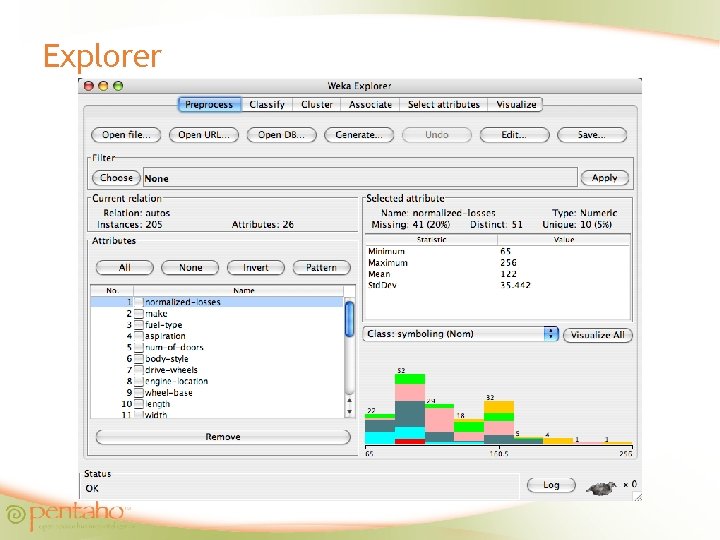
Task: Click the Save... button
Action: (x=592, y=135)
